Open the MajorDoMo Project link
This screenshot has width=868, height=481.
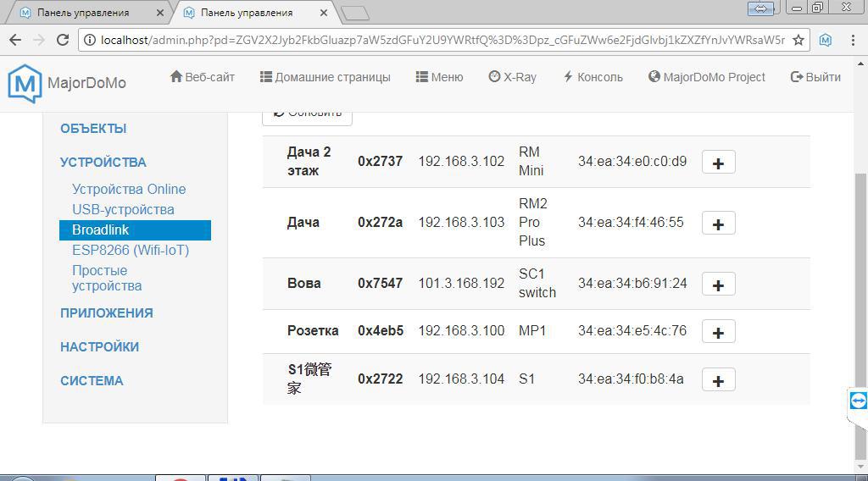tap(707, 77)
